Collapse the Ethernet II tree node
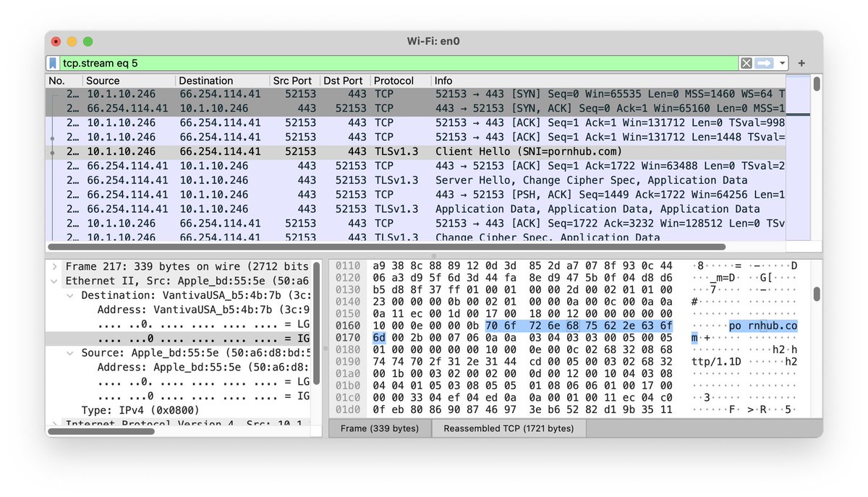Viewport: 868px width, 497px height. click(54, 281)
